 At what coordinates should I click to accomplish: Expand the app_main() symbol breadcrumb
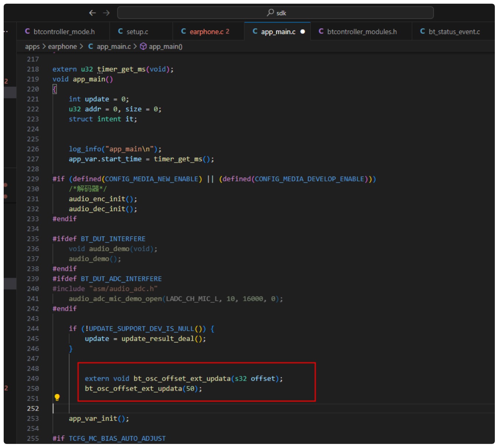[x=166, y=46]
